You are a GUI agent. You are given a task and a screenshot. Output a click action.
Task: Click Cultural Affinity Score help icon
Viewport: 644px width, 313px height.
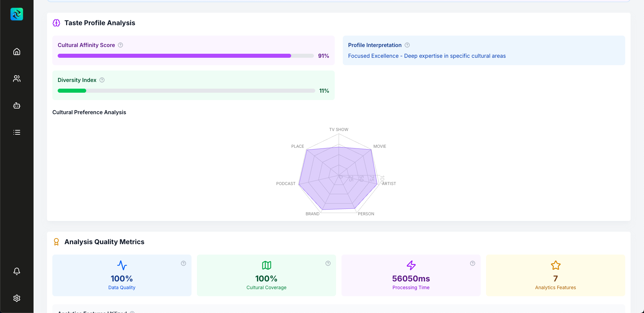[120, 45]
